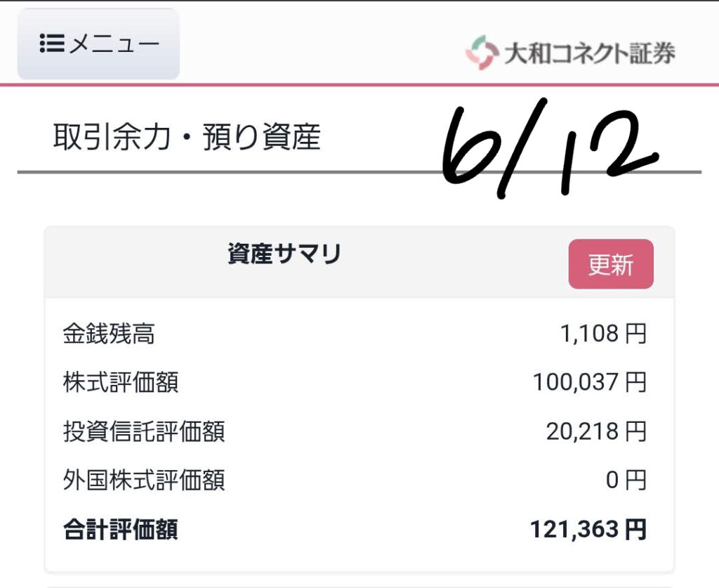Select the 金銭残高 row label
The height and width of the screenshot is (588, 719).
point(109,334)
